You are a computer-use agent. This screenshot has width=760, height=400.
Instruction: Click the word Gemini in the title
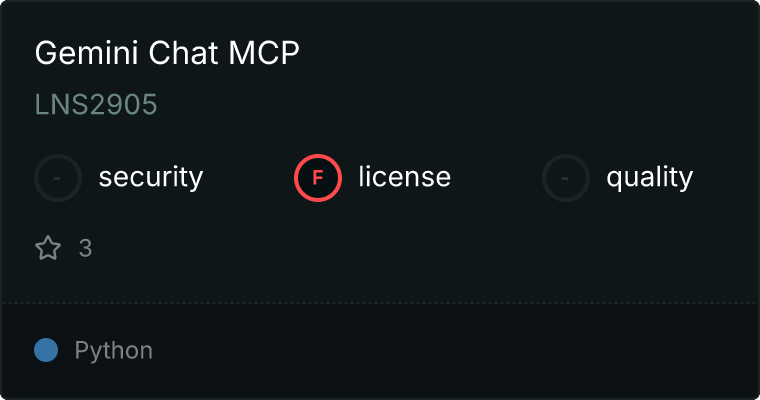point(87,52)
